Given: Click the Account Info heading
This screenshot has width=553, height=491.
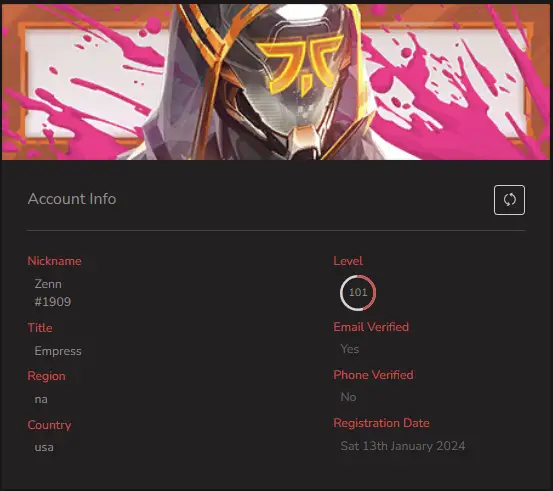Looking at the screenshot, I should 72,199.
